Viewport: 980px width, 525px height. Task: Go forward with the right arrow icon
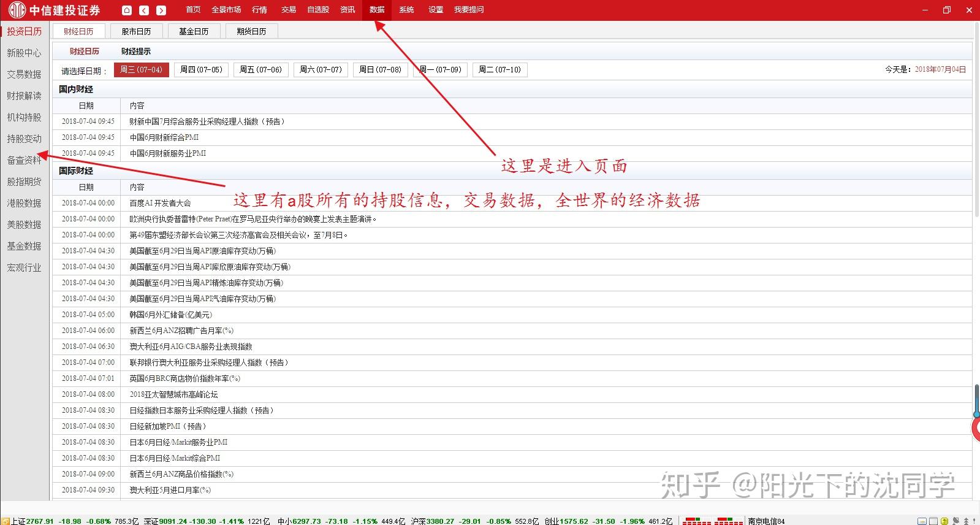click(161, 10)
